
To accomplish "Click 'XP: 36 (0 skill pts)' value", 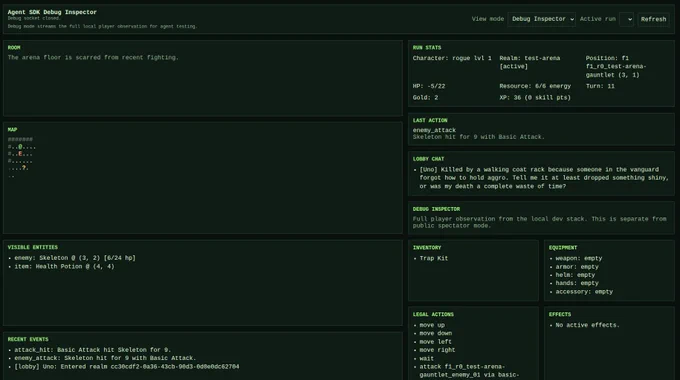I will pyautogui.click(x=535, y=98).
